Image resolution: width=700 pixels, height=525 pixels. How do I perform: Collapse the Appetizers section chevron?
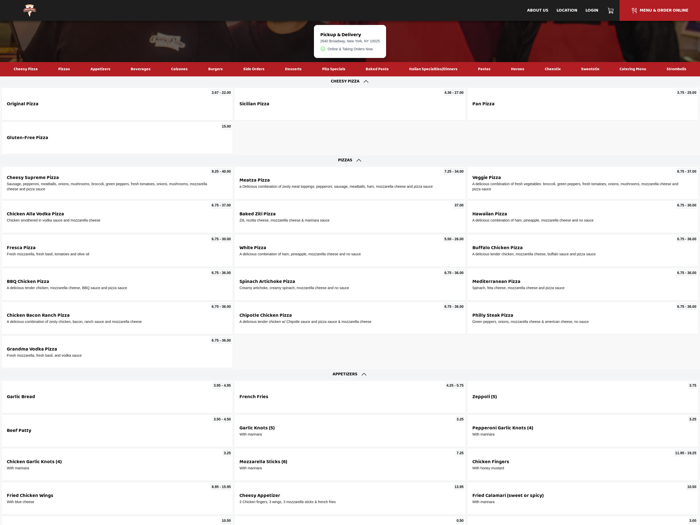364,374
